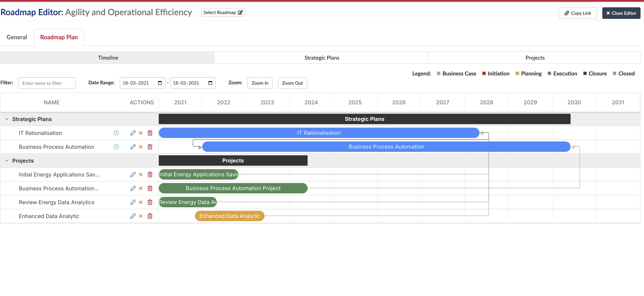Select the Business Process Automation Project bar
This screenshot has width=644, height=296.
coord(233,188)
